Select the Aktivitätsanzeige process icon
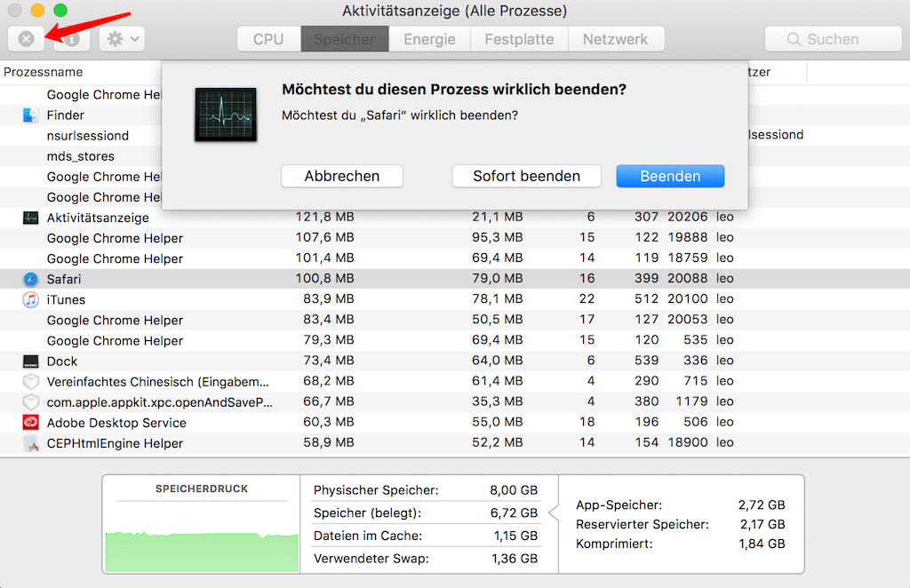The width and height of the screenshot is (910, 588). (31, 218)
